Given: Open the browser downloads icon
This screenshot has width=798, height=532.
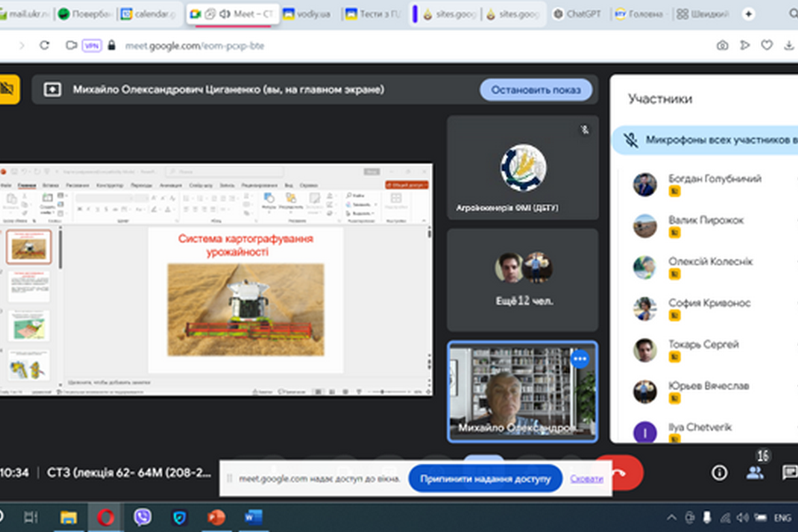Looking at the screenshot, I should pyautogui.click(x=789, y=45).
